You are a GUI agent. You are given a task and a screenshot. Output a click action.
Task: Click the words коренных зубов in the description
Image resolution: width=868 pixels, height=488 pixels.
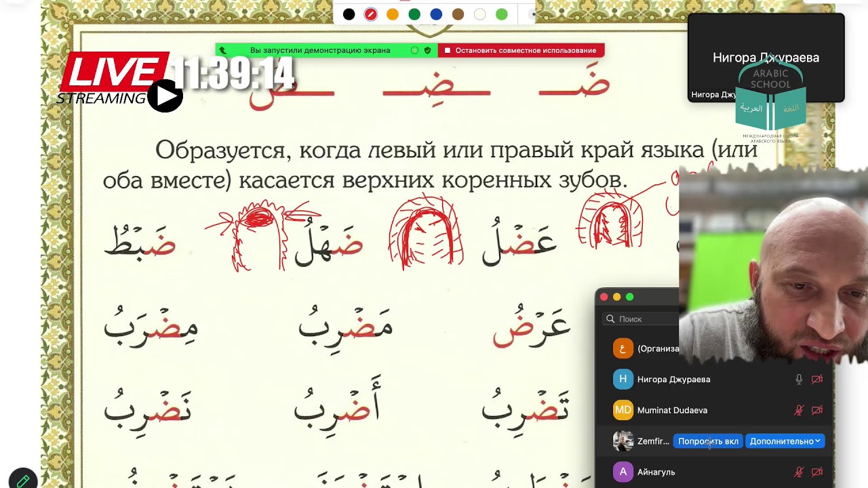[534, 180]
